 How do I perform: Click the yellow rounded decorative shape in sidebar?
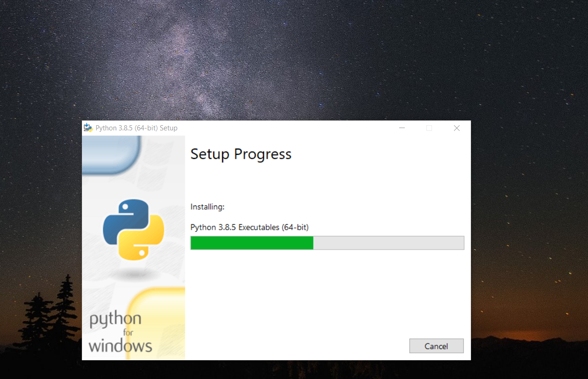pyautogui.click(x=157, y=324)
